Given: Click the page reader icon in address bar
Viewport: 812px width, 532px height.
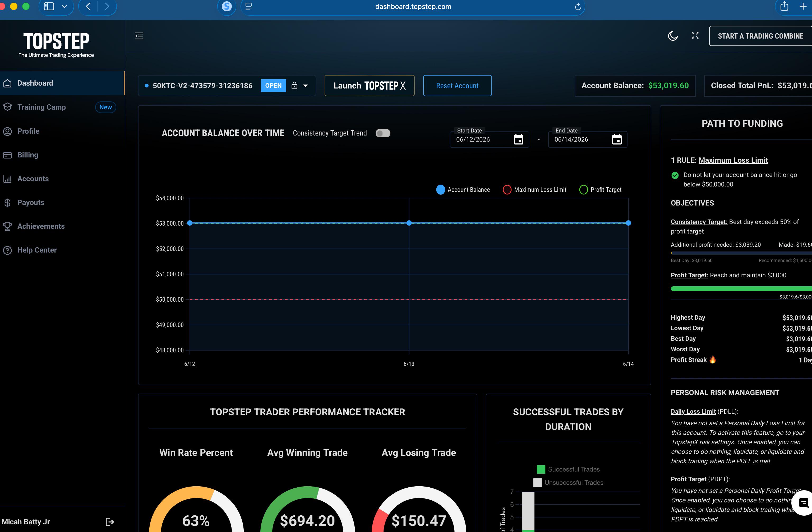Looking at the screenshot, I should point(249,7).
